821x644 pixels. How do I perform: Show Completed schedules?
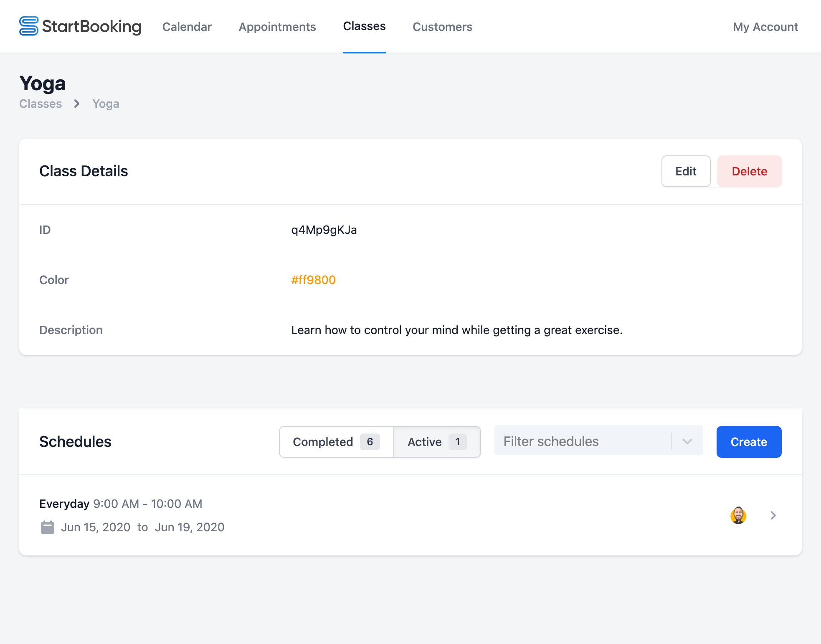[336, 442]
